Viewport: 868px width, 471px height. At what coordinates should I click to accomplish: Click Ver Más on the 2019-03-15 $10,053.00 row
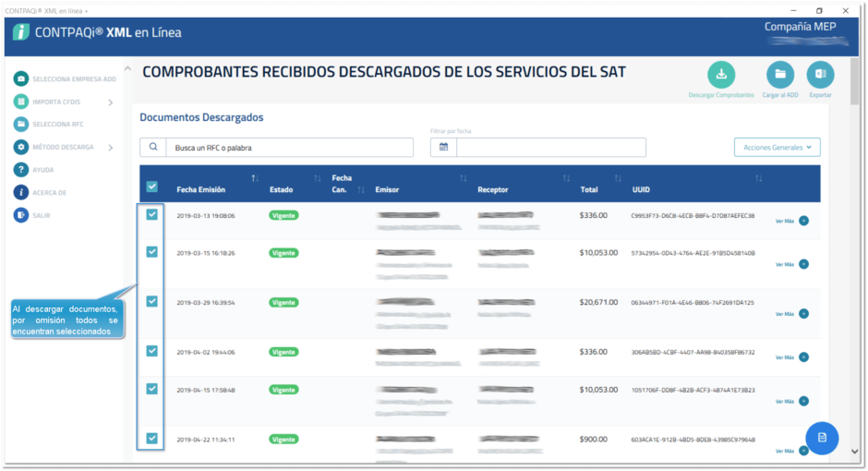[x=784, y=264]
